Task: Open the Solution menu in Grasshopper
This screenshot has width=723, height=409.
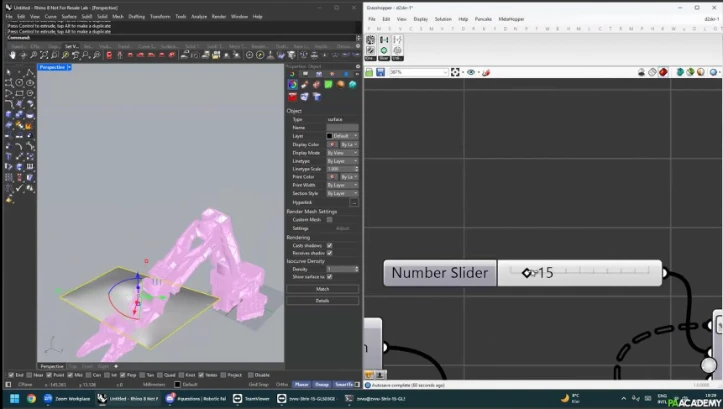Action: click(443, 19)
